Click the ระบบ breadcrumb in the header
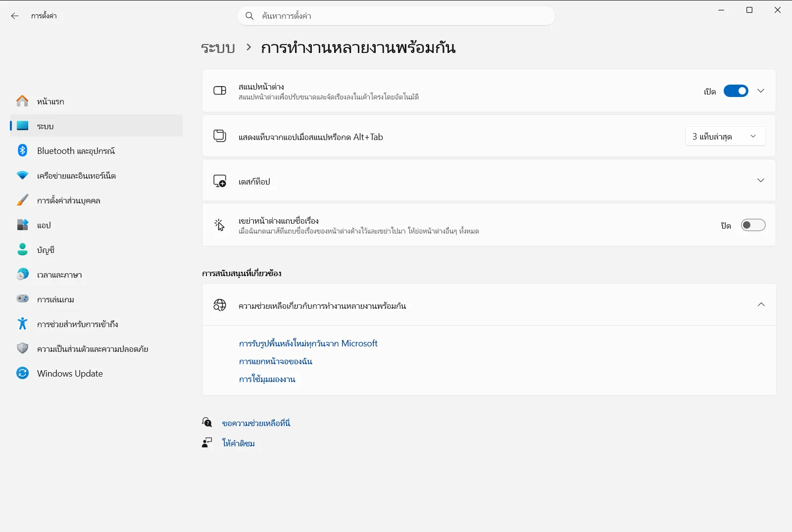The image size is (792, 532). (218, 48)
